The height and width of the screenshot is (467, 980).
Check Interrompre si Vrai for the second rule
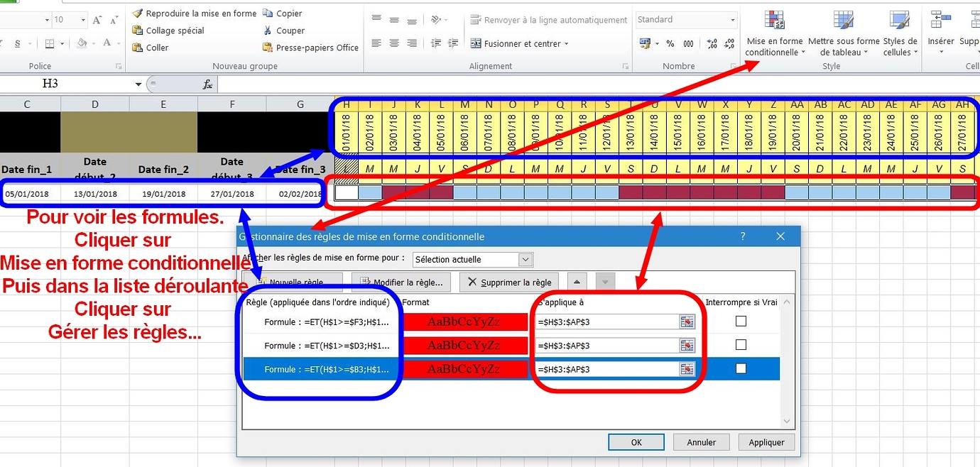click(741, 345)
